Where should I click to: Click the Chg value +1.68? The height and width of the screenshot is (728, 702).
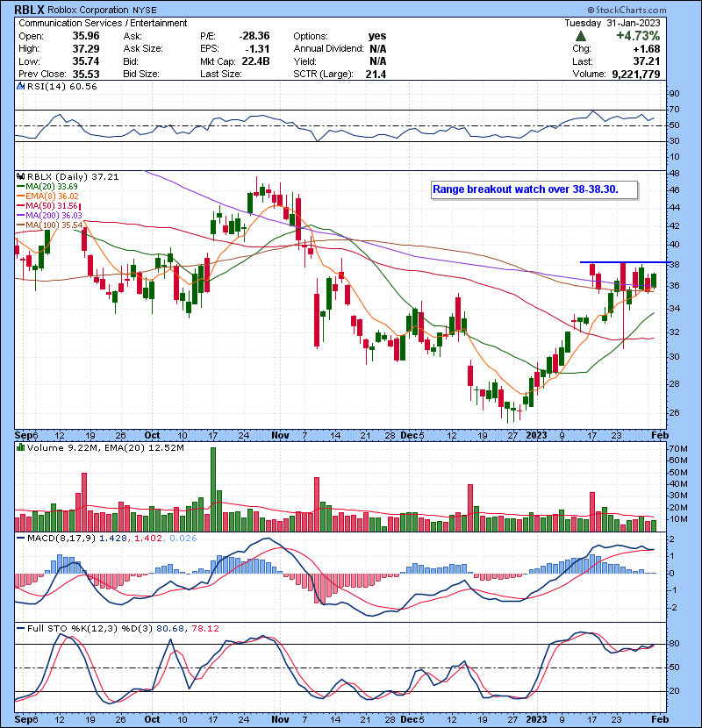coord(646,49)
